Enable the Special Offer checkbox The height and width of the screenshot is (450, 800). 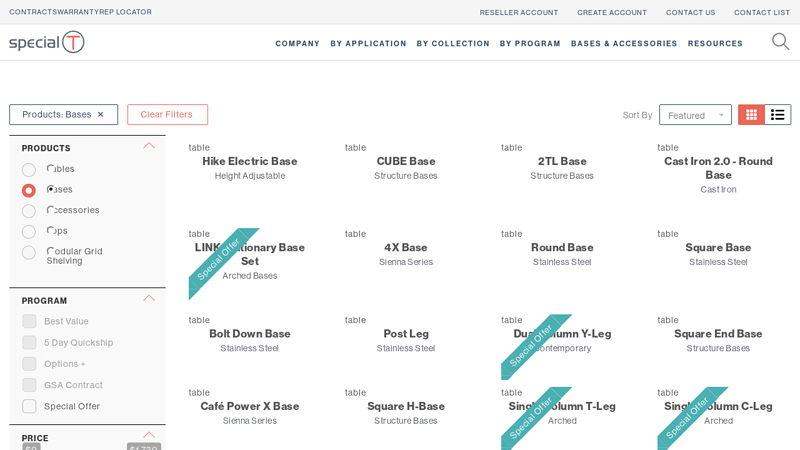pyautogui.click(x=29, y=406)
